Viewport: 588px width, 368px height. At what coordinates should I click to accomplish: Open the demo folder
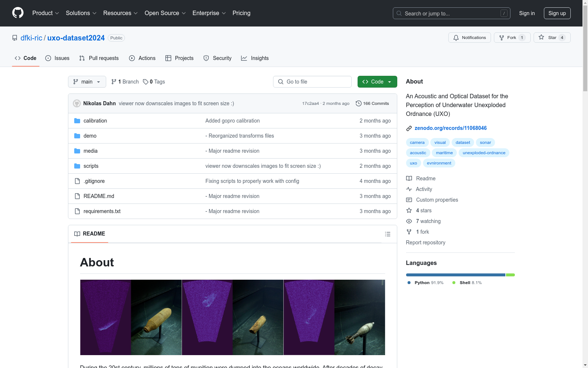coord(90,136)
